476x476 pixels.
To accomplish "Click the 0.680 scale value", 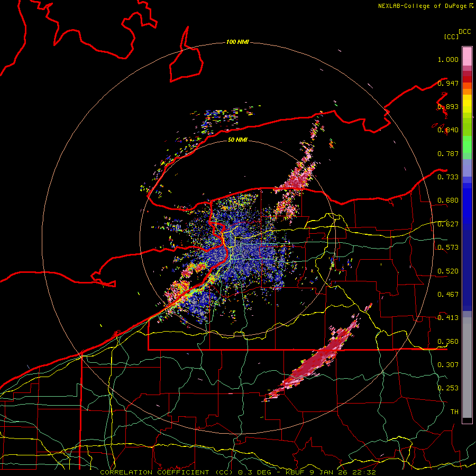I will point(448,200).
